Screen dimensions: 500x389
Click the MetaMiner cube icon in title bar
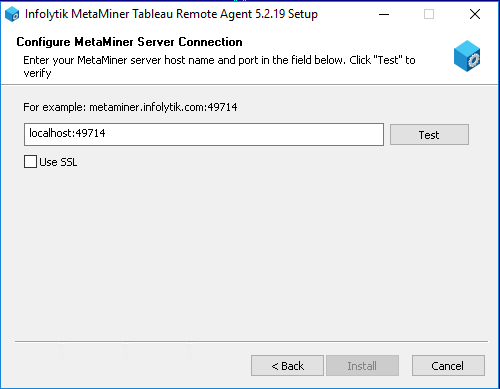click(x=12, y=14)
